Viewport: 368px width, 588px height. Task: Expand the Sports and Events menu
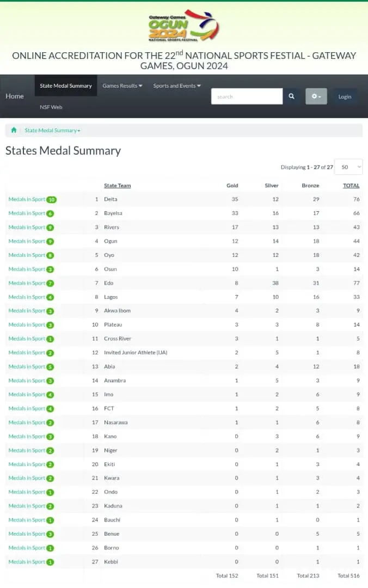[177, 85]
